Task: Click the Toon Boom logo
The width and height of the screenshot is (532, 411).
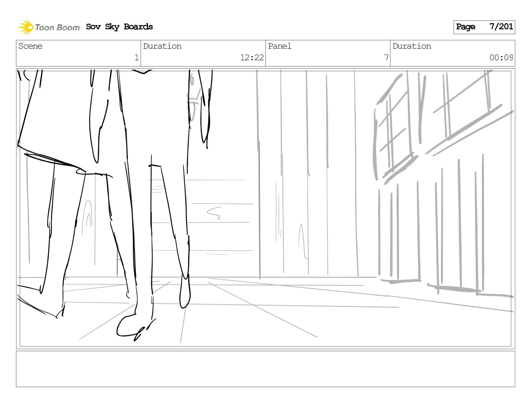Action: point(48,27)
